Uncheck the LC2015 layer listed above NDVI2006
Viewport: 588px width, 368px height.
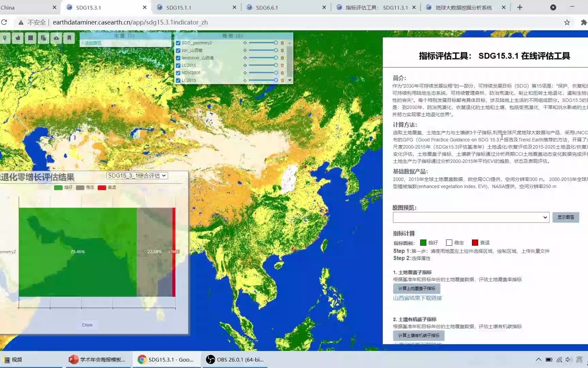pyautogui.click(x=178, y=65)
